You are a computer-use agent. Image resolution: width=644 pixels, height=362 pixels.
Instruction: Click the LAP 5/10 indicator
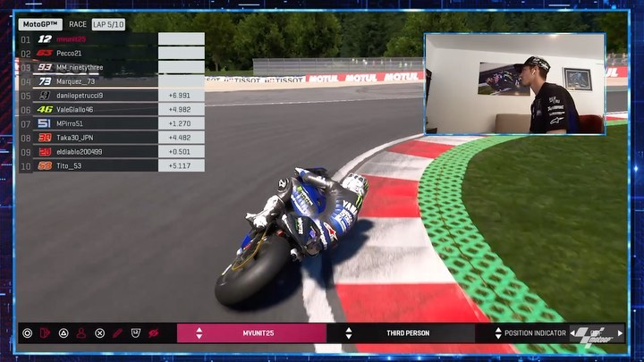click(108, 24)
